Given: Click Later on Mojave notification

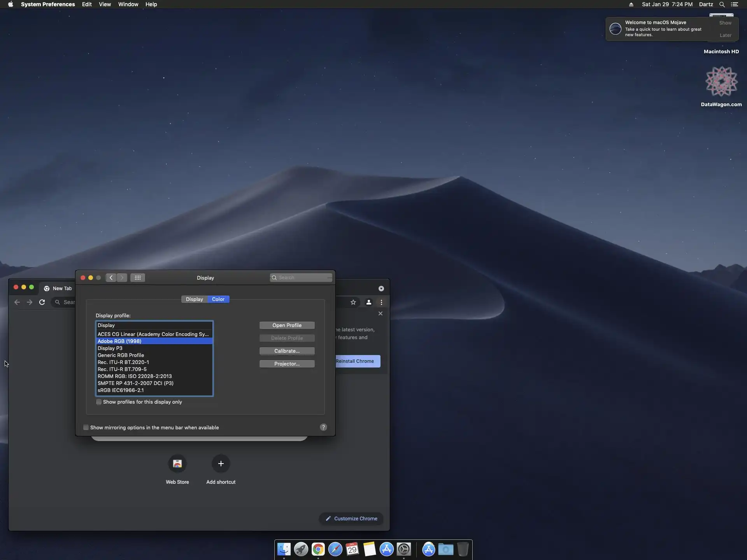Looking at the screenshot, I should click(x=725, y=35).
